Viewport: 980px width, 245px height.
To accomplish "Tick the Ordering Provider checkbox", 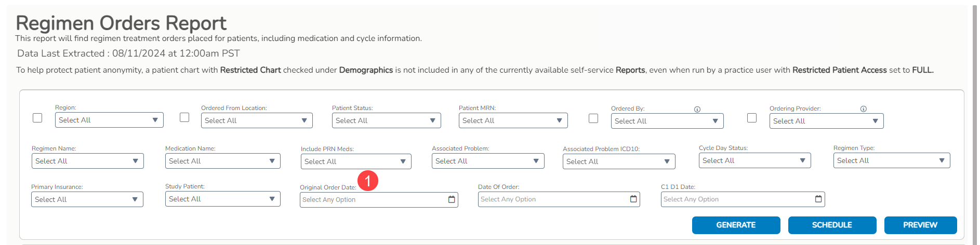I will coord(752,118).
